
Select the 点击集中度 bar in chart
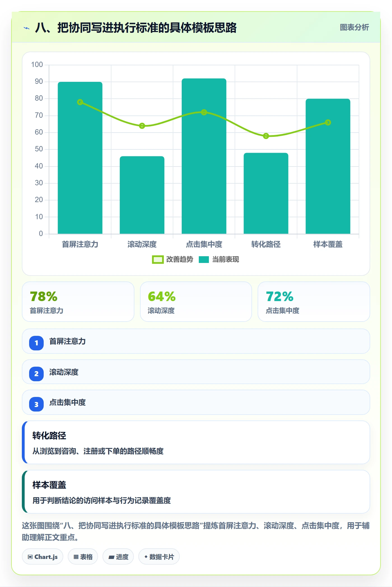204,156
